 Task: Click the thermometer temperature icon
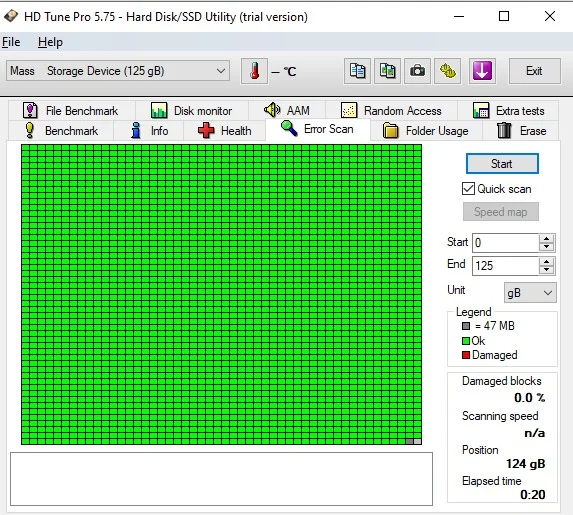pyautogui.click(x=254, y=71)
